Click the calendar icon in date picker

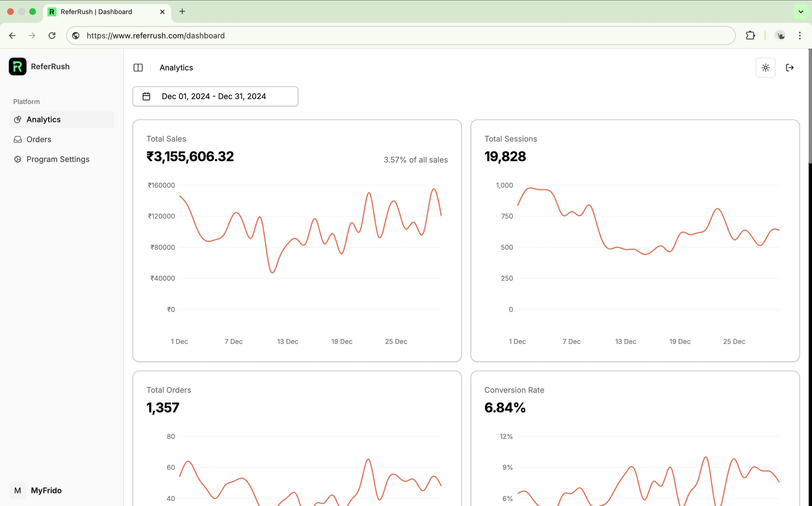[x=146, y=96]
